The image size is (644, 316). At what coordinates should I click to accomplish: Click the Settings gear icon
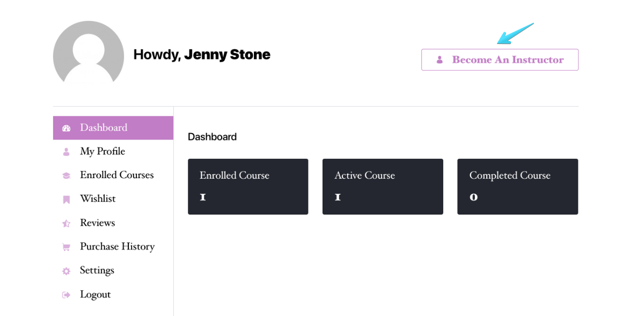click(x=67, y=271)
